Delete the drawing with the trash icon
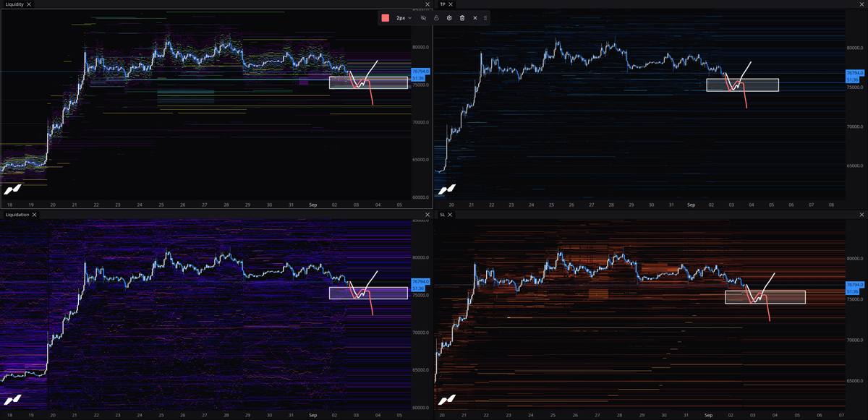Image resolution: width=868 pixels, height=420 pixels. tap(462, 17)
